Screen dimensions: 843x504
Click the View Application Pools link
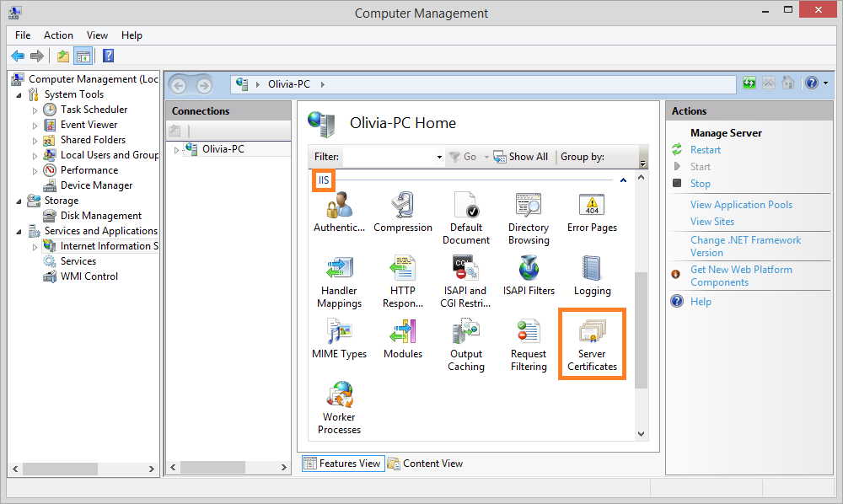click(741, 205)
